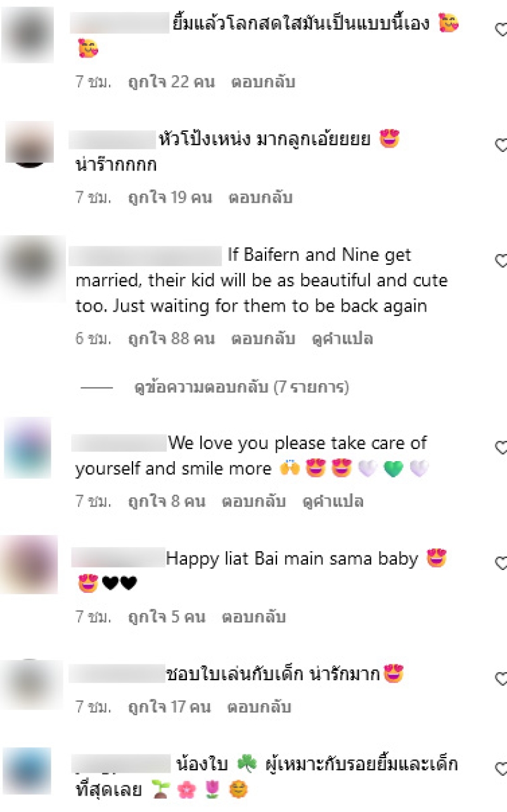
Task: Open the avatar beside 'Happy liat Bai' comment
Action: click(30, 564)
